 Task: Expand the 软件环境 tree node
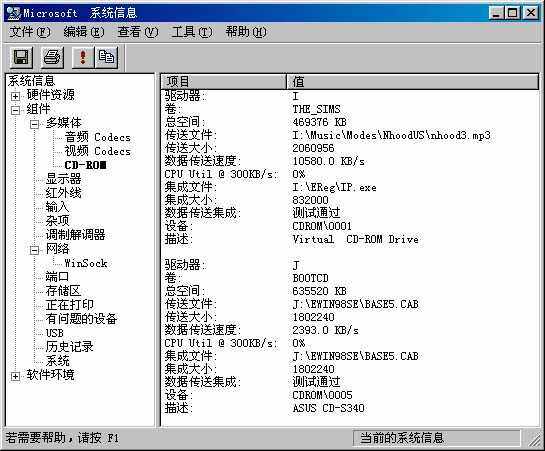pyautogui.click(x=15, y=376)
